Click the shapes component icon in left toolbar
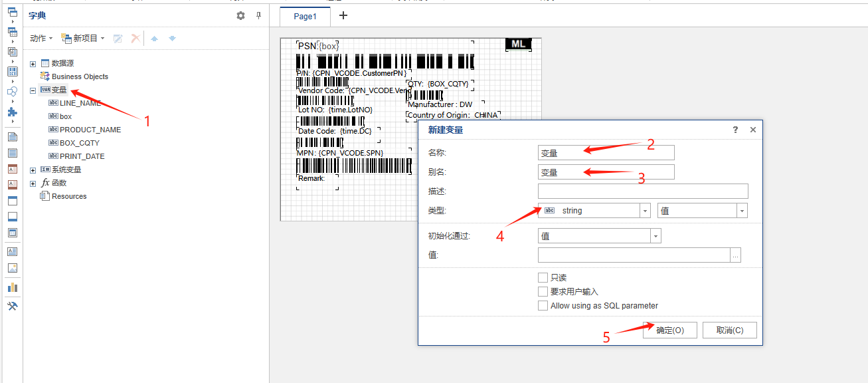This screenshot has width=868, height=383. pos(12,92)
